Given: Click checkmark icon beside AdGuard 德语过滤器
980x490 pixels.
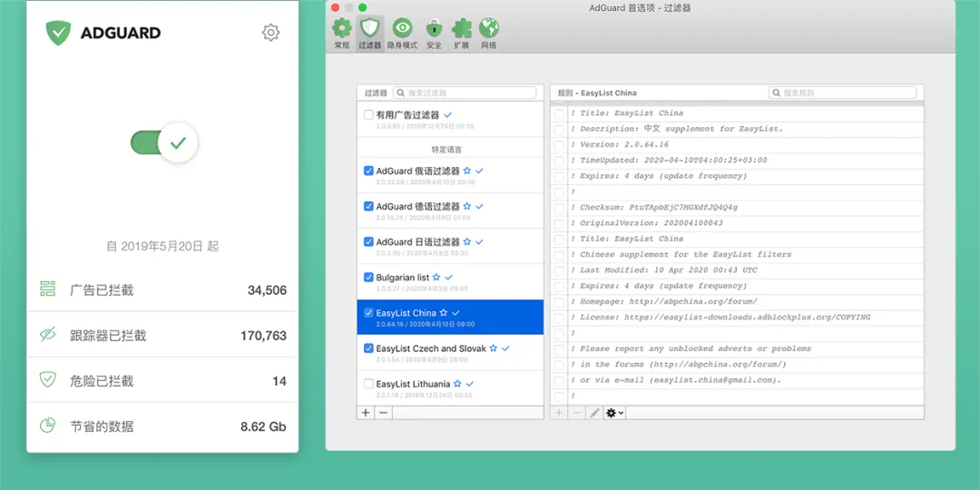Looking at the screenshot, I should (480, 206).
